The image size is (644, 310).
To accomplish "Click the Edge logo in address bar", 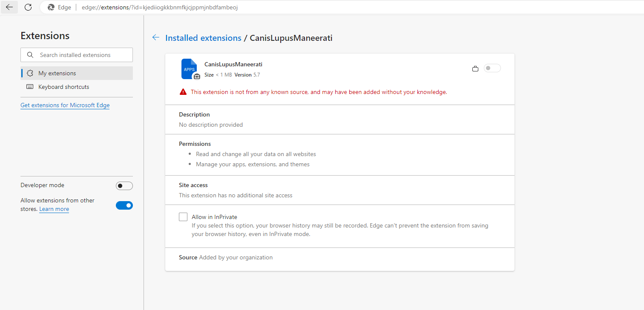I will click(51, 7).
